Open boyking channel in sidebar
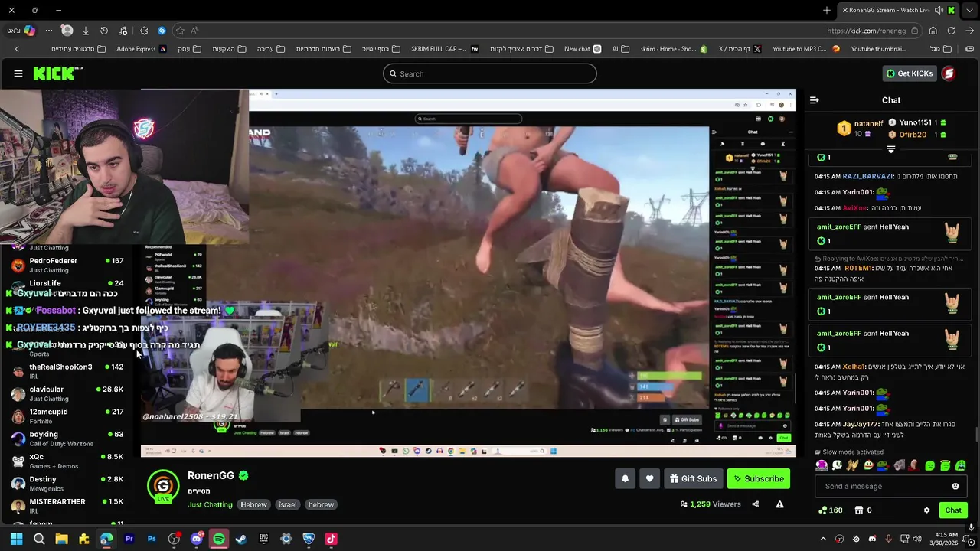 pyautogui.click(x=69, y=439)
